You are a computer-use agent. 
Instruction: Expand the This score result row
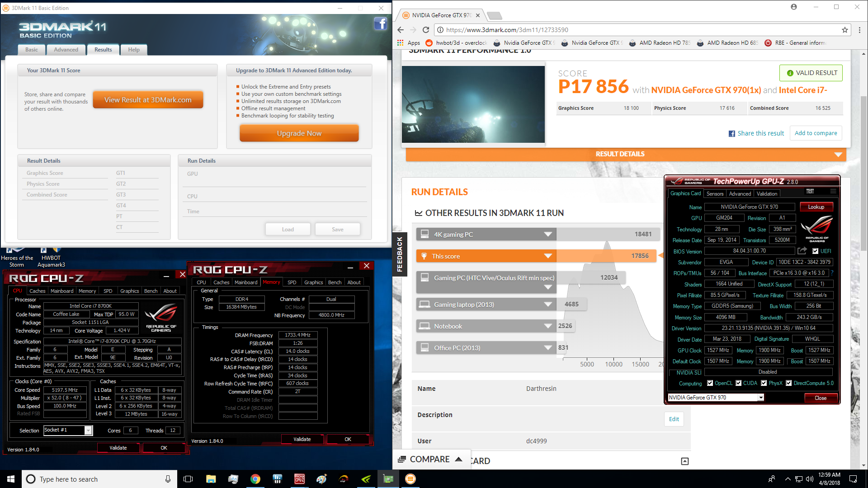tap(548, 256)
